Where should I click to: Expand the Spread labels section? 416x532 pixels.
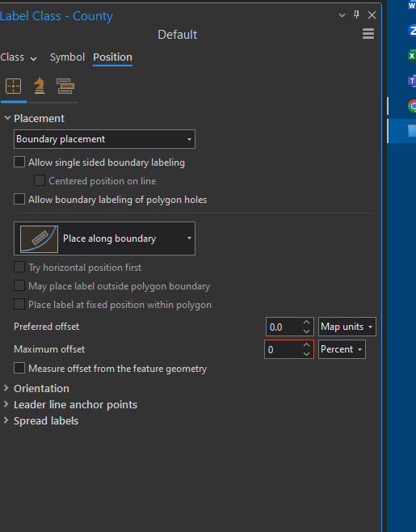click(6, 420)
